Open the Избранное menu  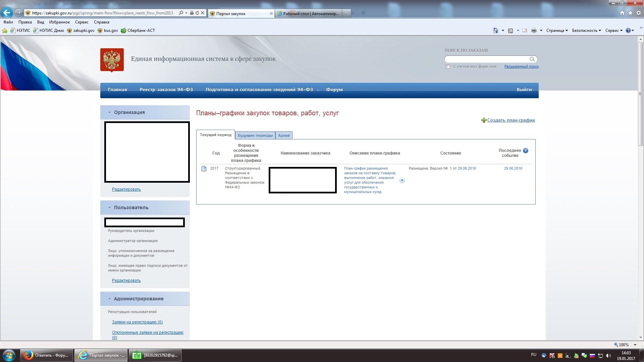click(59, 22)
